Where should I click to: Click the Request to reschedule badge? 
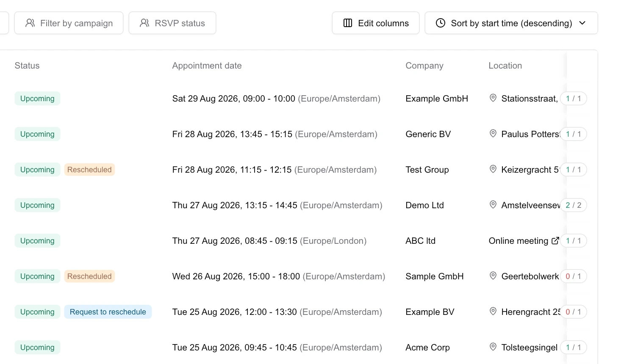click(108, 312)
